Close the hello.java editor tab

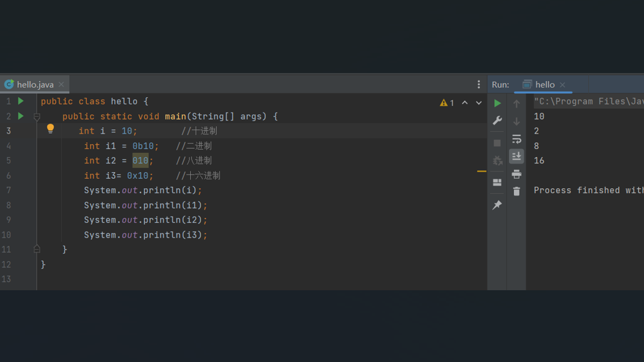[x=61, y=85]
